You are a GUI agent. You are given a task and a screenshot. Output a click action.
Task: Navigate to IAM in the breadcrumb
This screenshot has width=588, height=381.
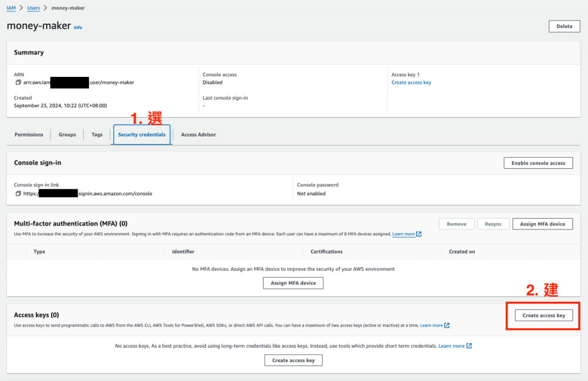click(x=11, y=8)
